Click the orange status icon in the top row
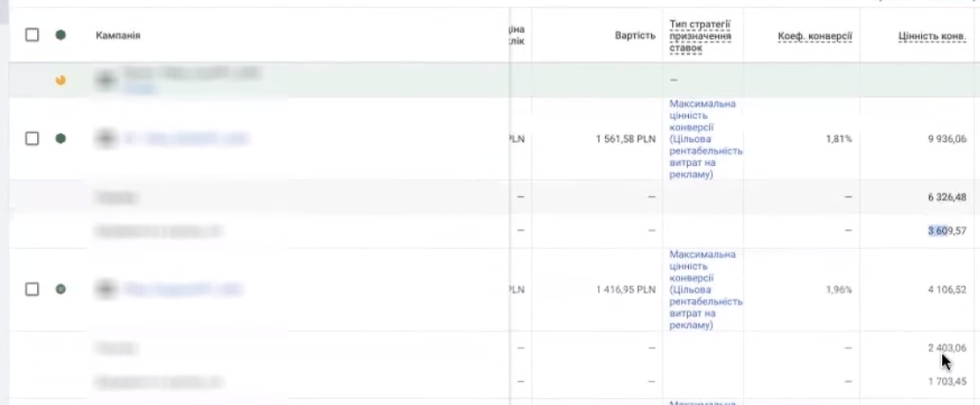The image size is (980, 405). point(60,80)
